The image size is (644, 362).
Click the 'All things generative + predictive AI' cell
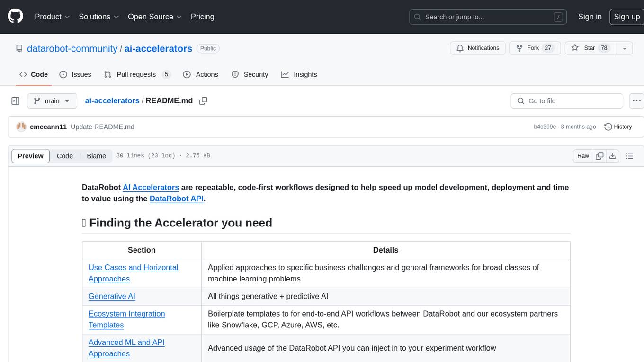coord(385,296)
